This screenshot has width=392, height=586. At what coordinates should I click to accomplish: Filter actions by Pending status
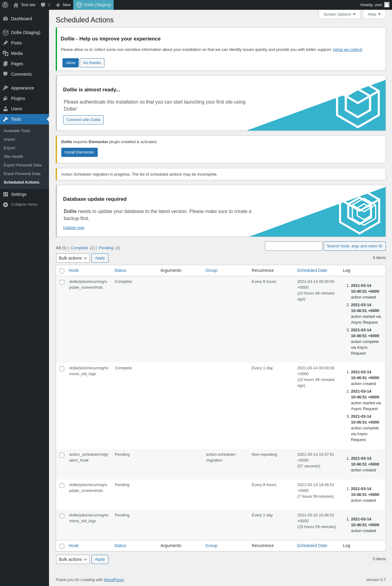point(106,248)
